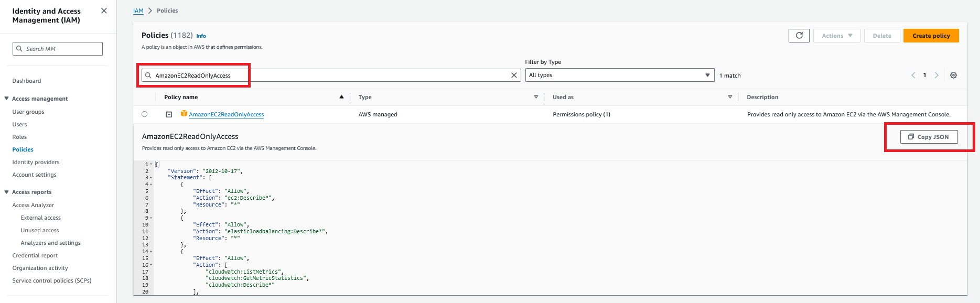Click the magnifier icon in policy filter
Image resolution: width=980 pixels, height=303 pixels.
pos(148,75)
